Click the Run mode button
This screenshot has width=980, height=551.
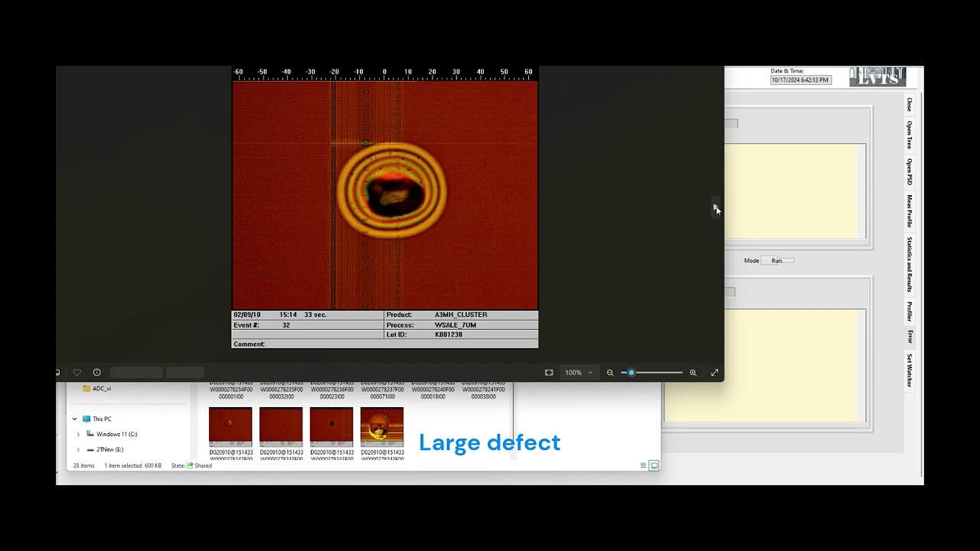777,261
